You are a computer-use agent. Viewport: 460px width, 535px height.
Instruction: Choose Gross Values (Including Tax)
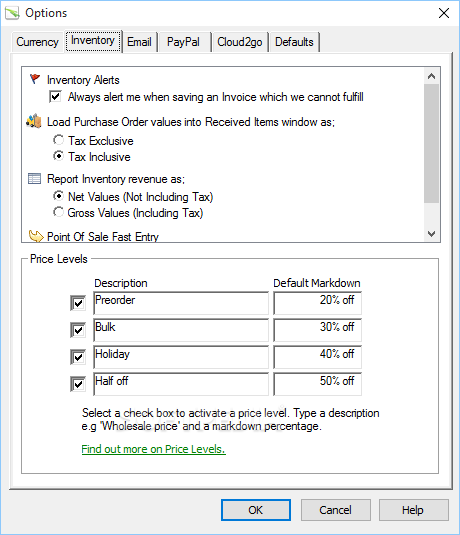[x=58, y=212]
